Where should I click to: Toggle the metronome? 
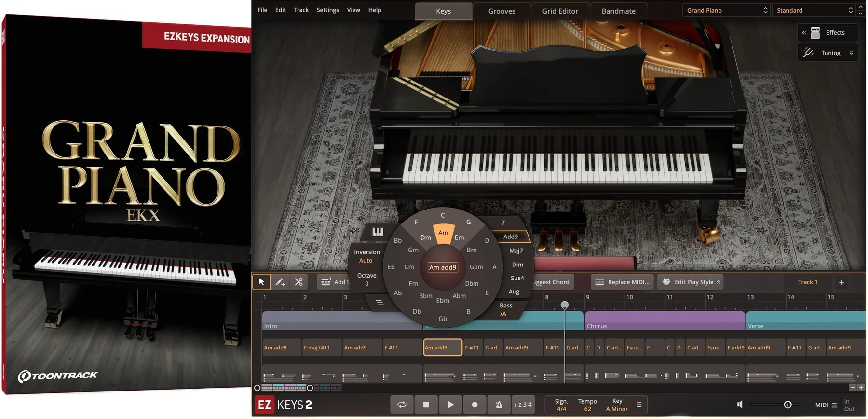[x=499, y=405]
